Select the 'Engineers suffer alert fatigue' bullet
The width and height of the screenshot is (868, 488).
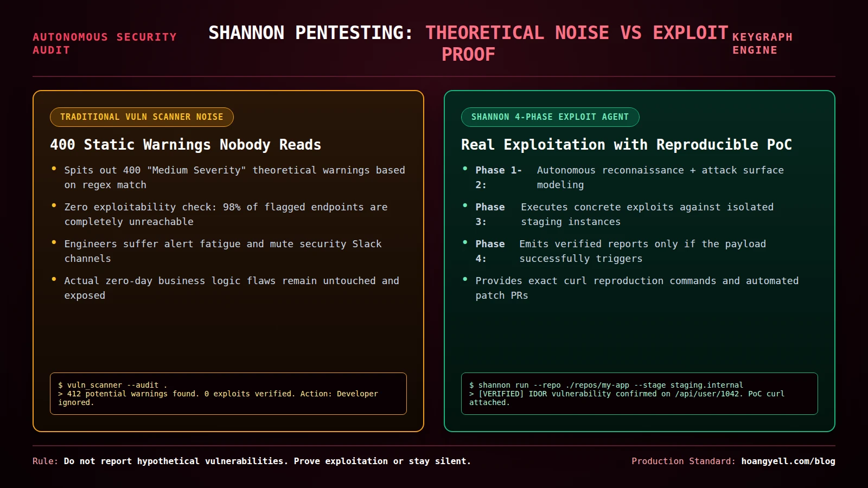pyautogui.click(x=223, y=251)
